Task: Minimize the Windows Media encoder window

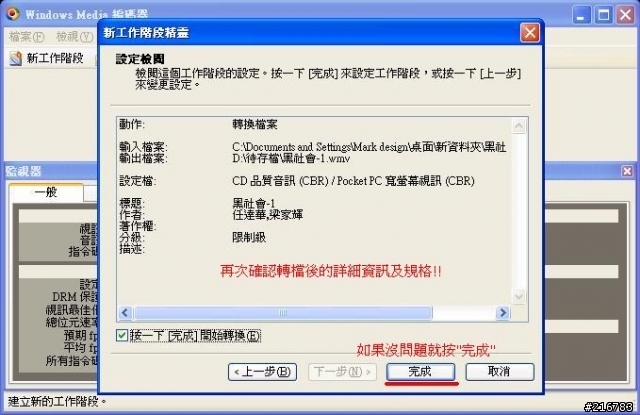Action: pyautogui.click(x=581, y=15)
